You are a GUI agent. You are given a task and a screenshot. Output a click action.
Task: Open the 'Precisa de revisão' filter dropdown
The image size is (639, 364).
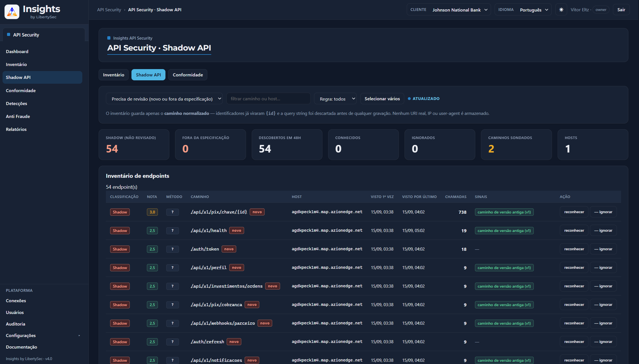coord(164,99)
